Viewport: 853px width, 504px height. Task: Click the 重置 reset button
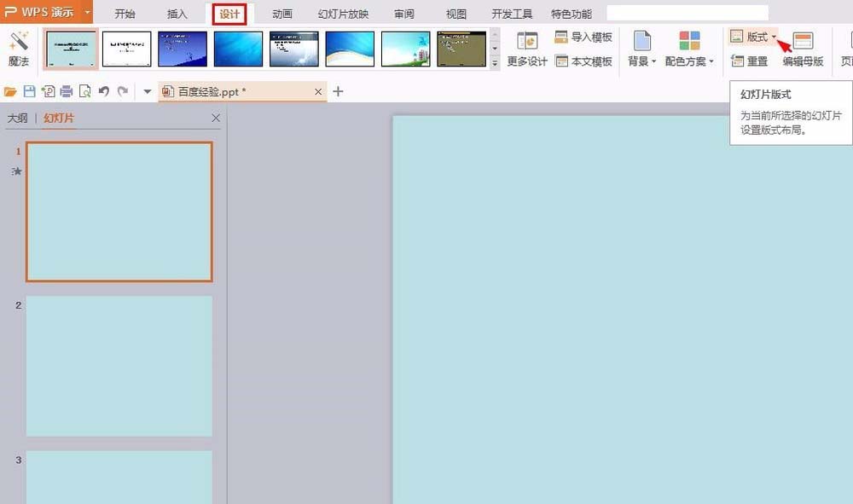[x=749, y=61]
